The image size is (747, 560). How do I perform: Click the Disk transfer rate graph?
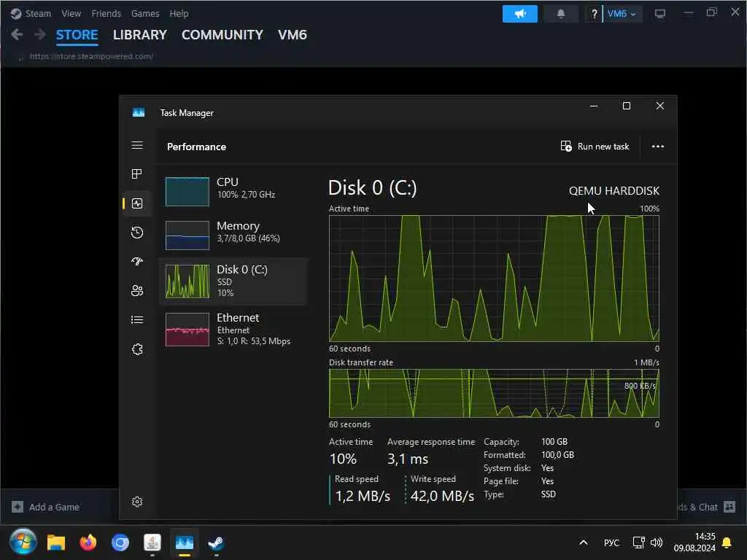(x=494, y=393)
